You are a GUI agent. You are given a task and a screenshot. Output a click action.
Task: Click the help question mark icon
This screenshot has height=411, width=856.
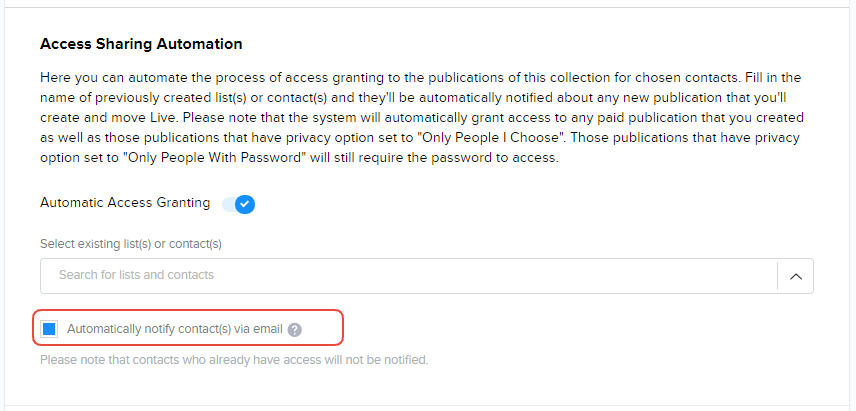295,330
